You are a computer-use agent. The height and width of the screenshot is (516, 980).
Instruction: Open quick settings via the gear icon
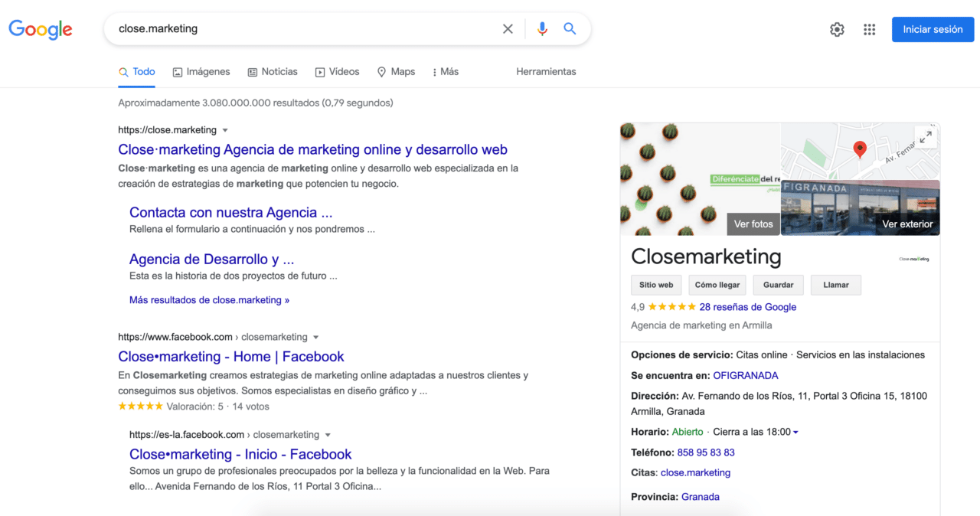[x=837, y=29]
